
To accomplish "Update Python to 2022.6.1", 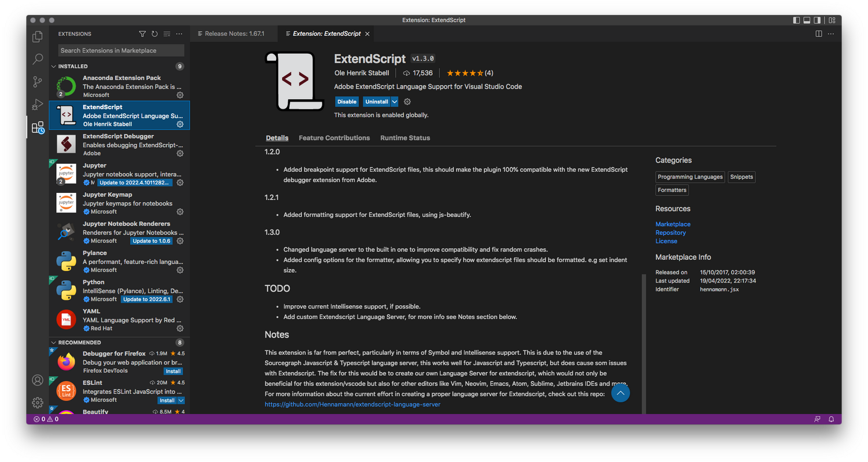I will [x=147, y=299].
